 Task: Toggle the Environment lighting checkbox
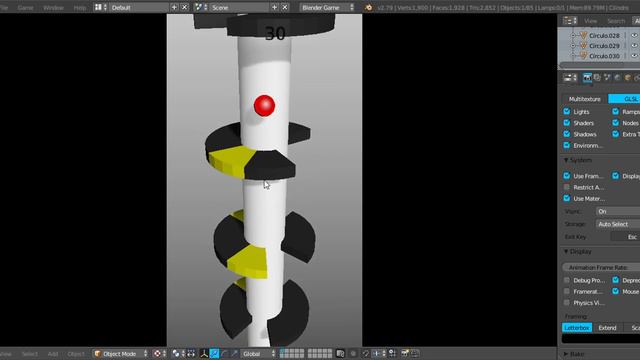tap(567, 145)
